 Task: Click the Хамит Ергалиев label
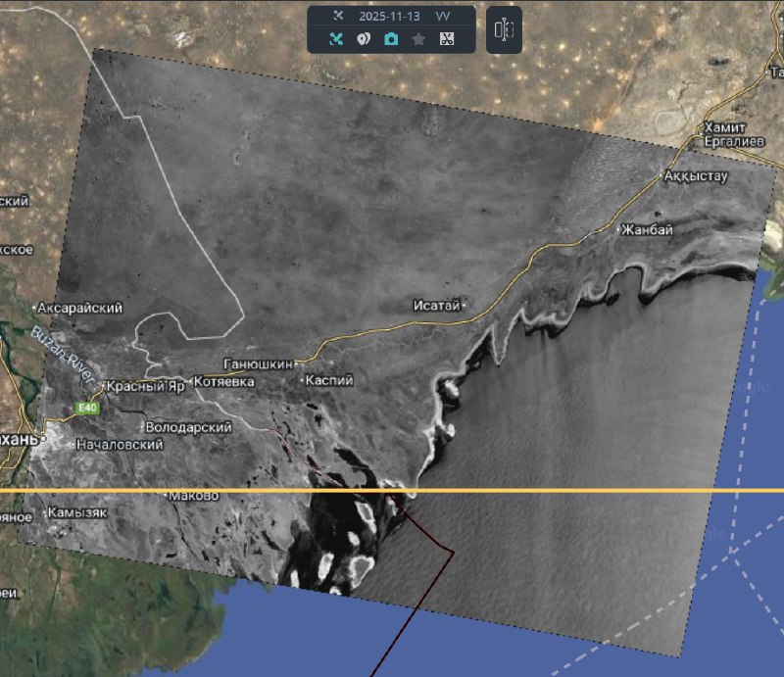(x=725, y=135)
